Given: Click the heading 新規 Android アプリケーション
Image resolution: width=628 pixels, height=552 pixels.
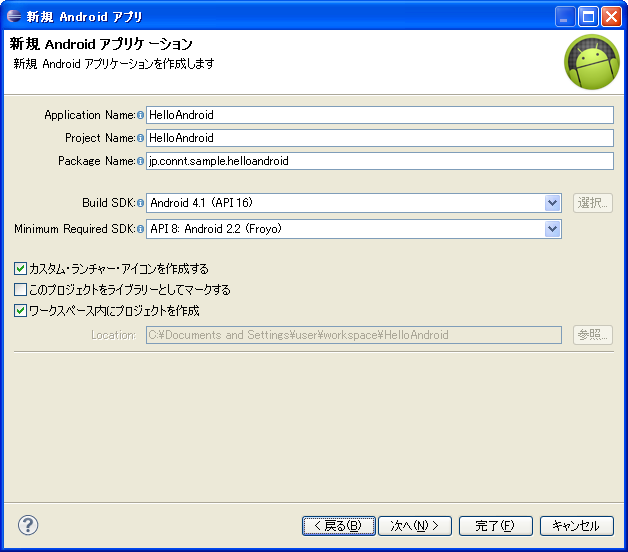Looking at the screenshot, I should pos(101,44).
